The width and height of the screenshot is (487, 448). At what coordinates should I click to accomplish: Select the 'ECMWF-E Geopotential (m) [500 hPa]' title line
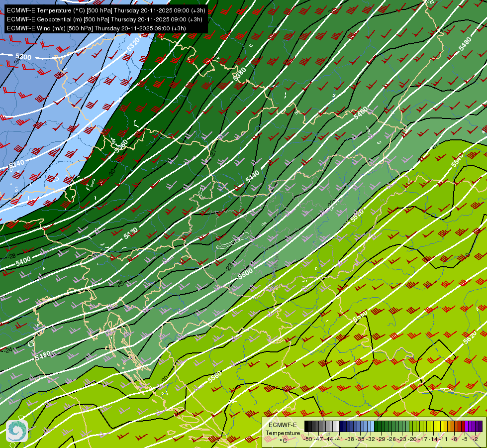(104, 19)
